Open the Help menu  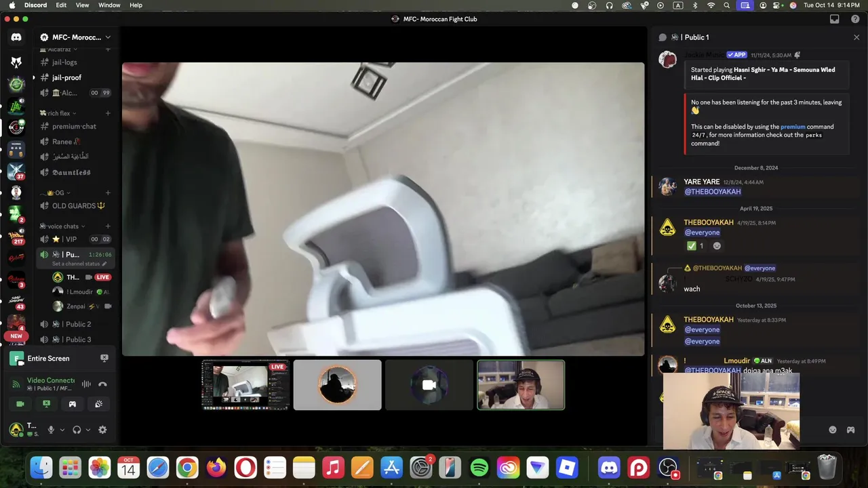coord(136,5)
